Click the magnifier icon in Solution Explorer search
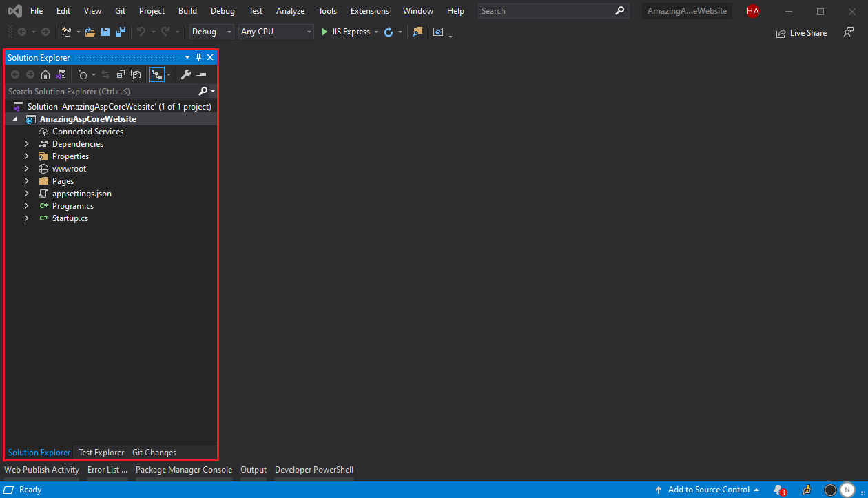 pyautogui.click(x=203, y=91)
